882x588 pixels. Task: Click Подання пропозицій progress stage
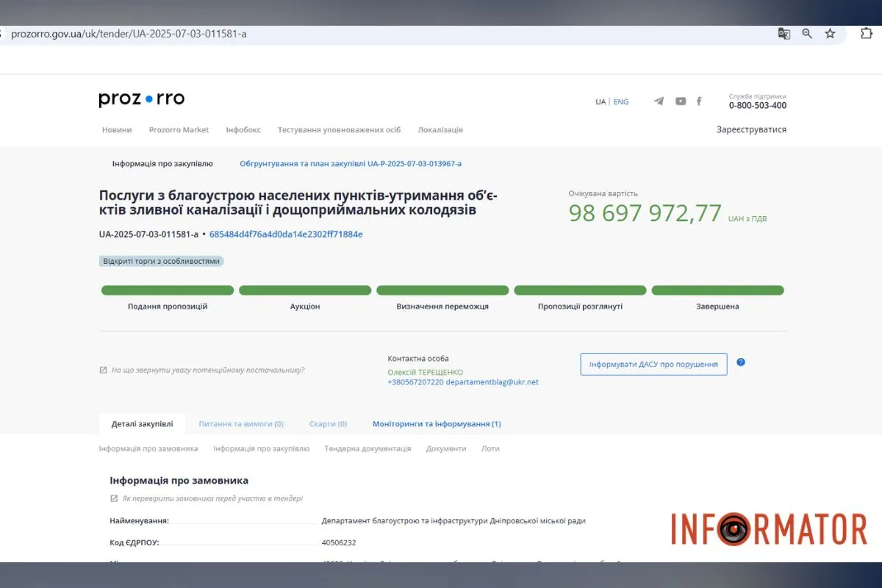click(168, 290)
